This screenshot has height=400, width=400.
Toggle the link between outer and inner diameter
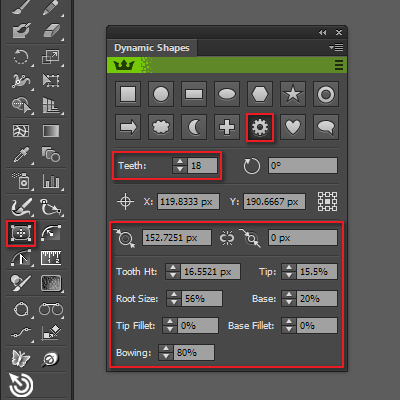[x=227, y=238]
